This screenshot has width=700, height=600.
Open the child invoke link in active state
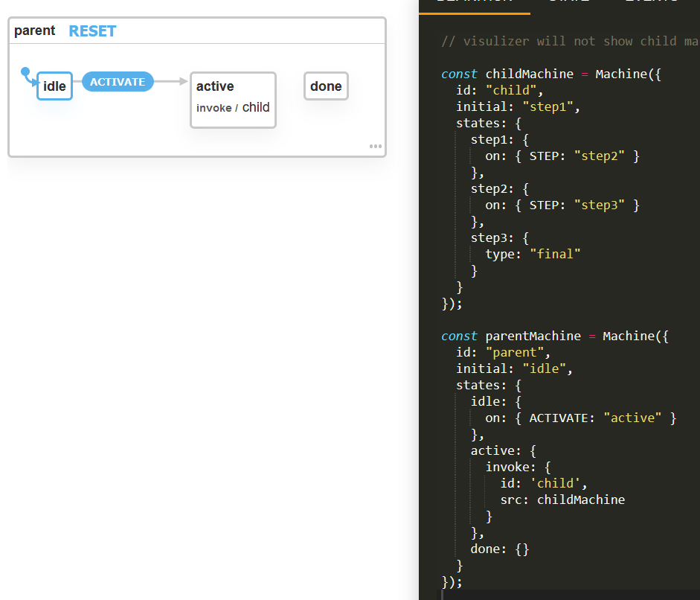255,107
